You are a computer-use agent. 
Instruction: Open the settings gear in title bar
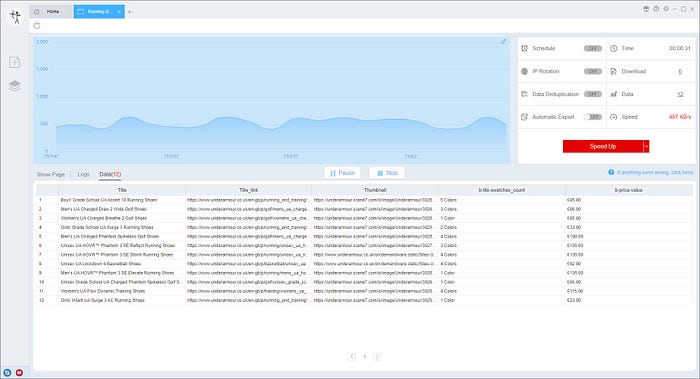click(x=666, y=9)
